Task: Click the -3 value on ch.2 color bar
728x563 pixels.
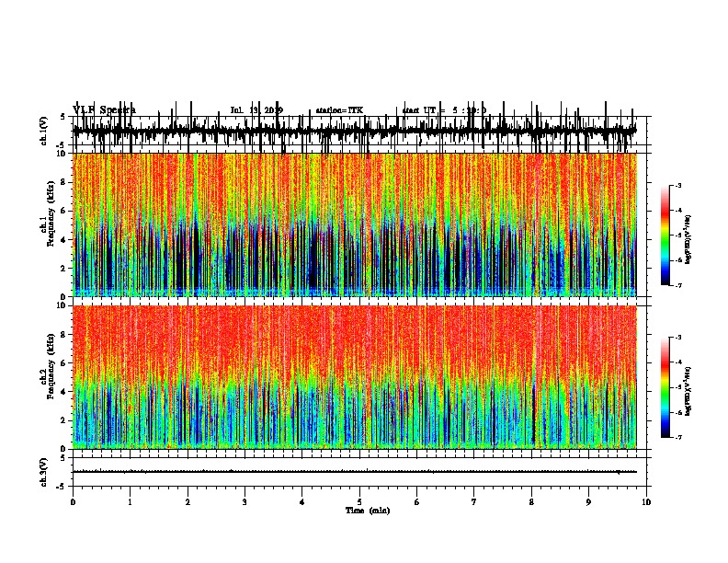Action: pyautogui.click(x=677, y=338)
